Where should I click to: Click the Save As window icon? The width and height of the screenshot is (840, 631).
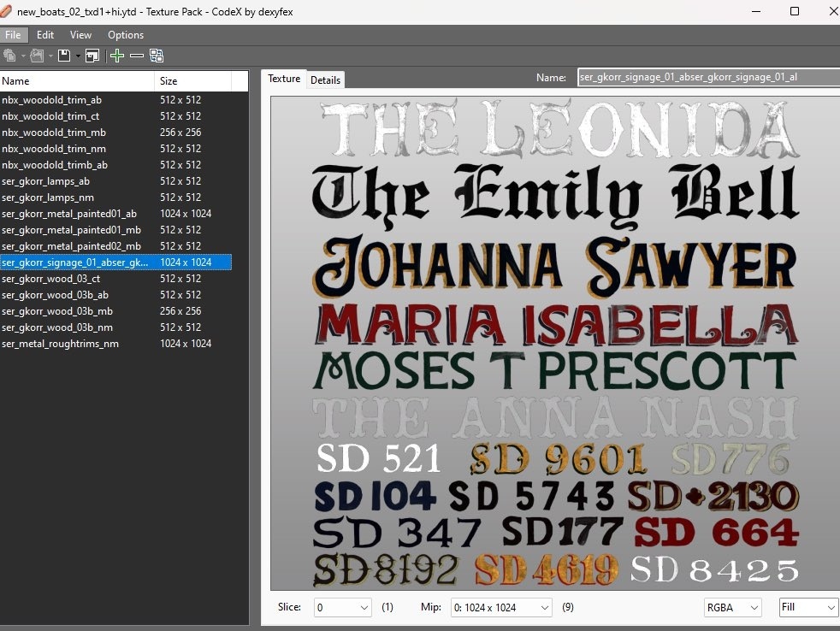(92, 56)
